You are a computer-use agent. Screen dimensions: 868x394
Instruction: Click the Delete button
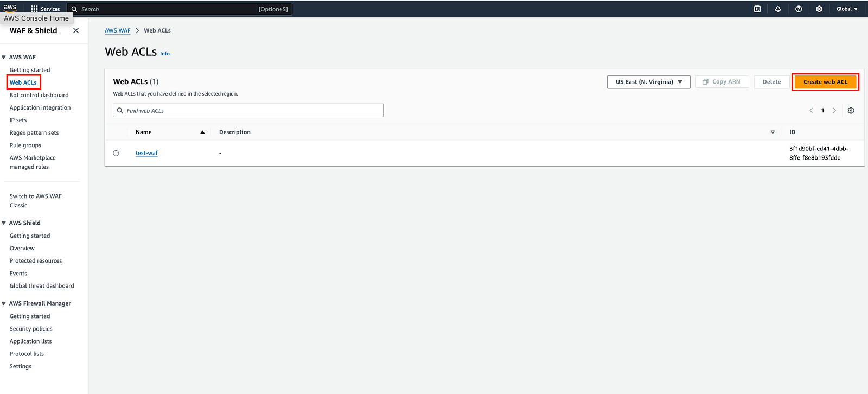pos(772,82)
